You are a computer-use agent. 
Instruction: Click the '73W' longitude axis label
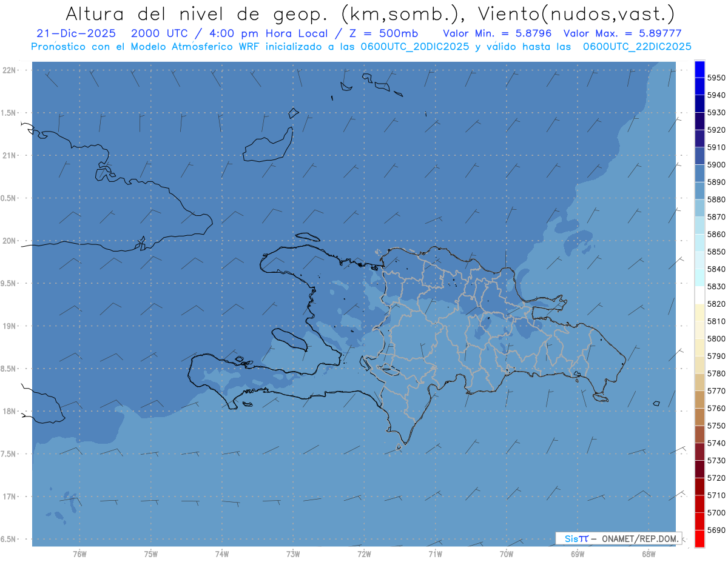pos(293,554)
